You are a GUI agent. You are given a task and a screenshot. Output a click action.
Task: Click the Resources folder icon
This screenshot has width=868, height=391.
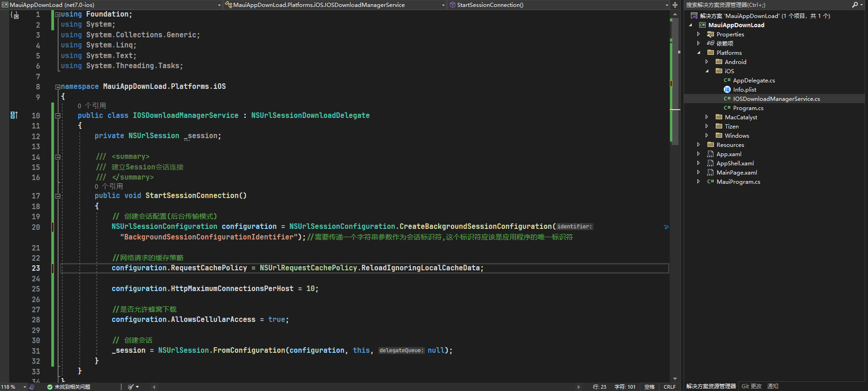(711, 145)
